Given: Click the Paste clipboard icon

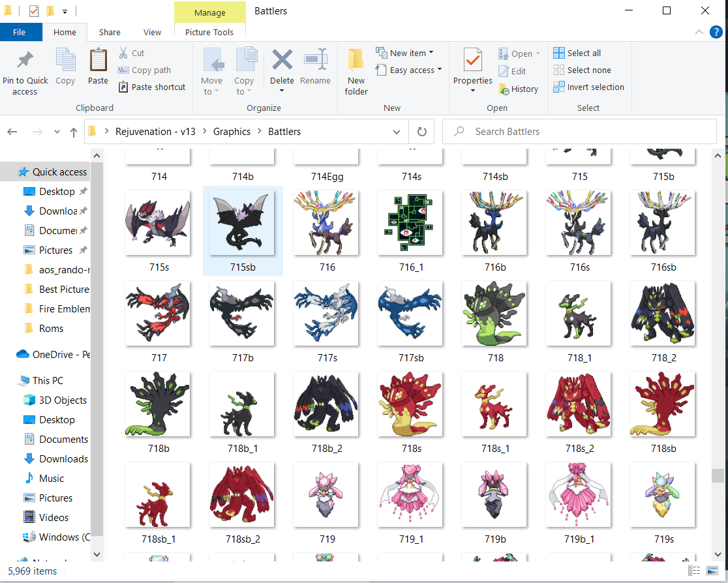Looking at the screenshot, I should click(x=98, y=60).
